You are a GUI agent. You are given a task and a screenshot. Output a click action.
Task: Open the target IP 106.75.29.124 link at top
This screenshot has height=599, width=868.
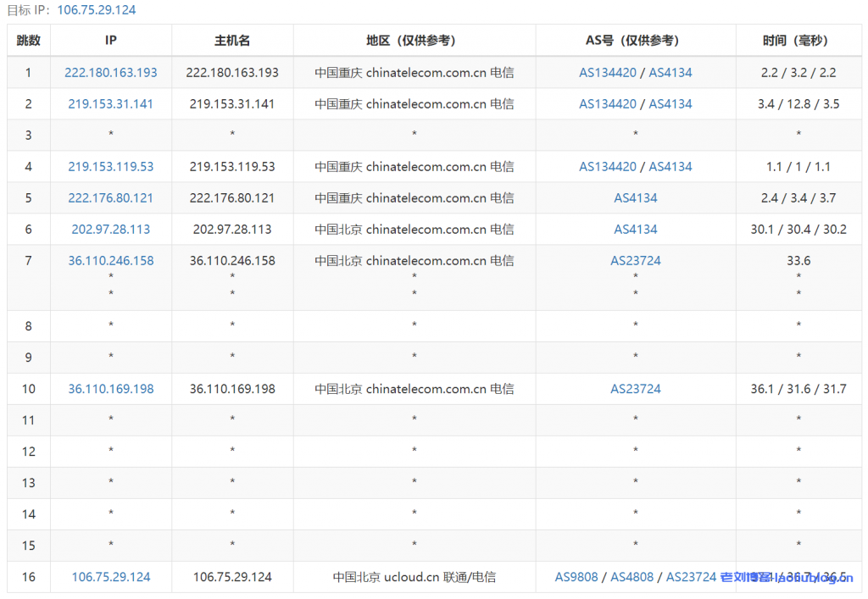click(96, 10)
